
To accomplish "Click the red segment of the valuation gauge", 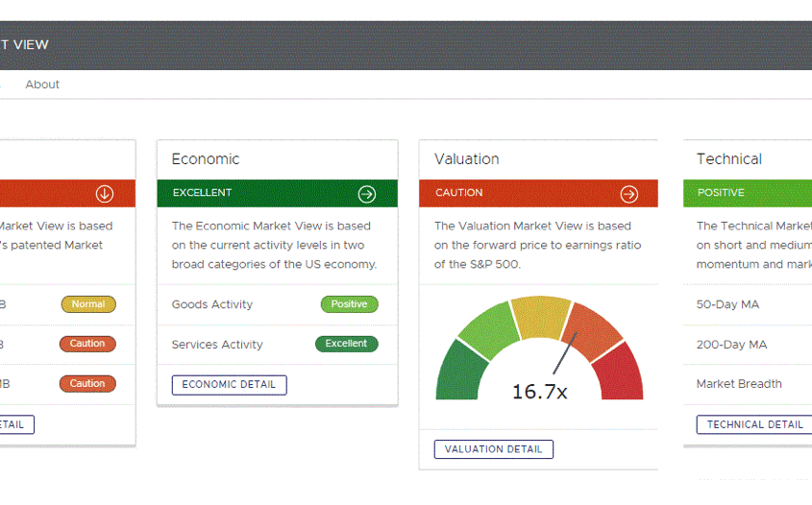I will tap(621, 373).
